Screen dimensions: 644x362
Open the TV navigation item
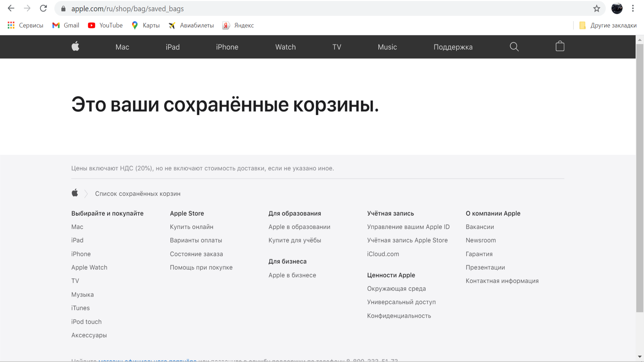coord(337,47)
